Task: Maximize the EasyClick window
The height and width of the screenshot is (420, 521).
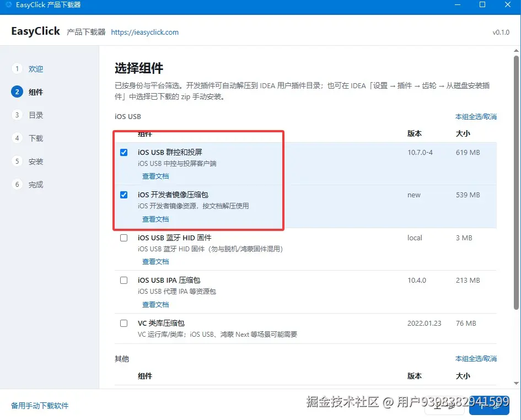Action: [x=482, y=4]
